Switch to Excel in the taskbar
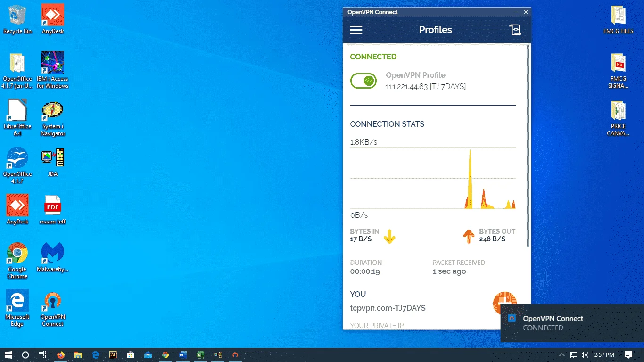Viewport: 644px width, 362px height. [200, 355]
